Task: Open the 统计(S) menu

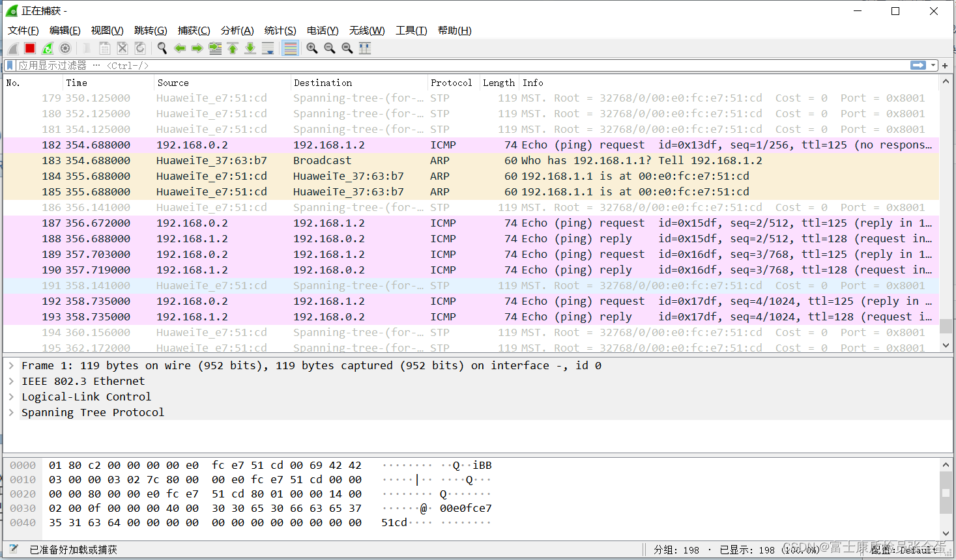Action: pyautogui.click(x=280, y=31)
